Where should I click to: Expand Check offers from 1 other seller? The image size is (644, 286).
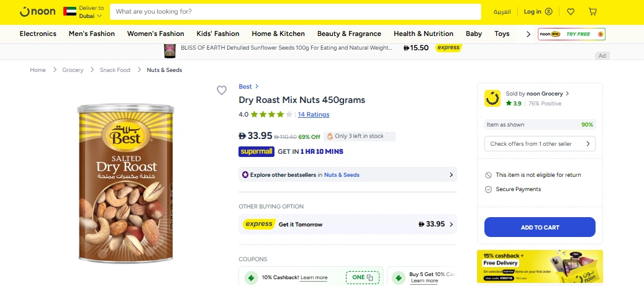(x=539, y=144)
